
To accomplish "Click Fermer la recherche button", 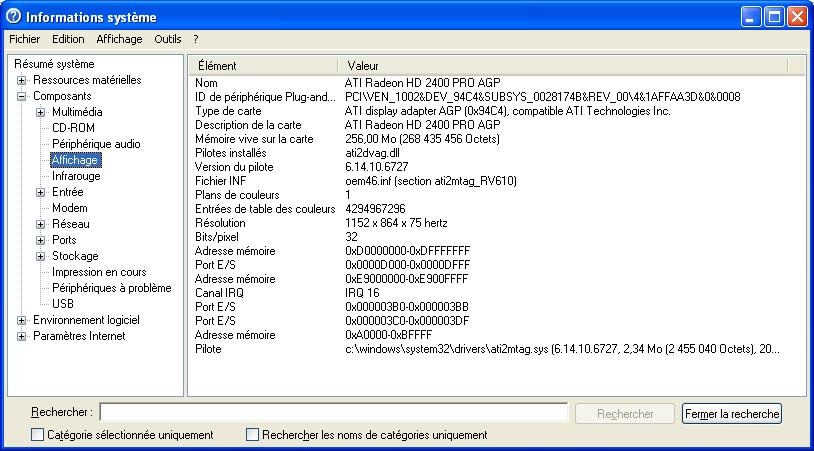I will 731,414.
